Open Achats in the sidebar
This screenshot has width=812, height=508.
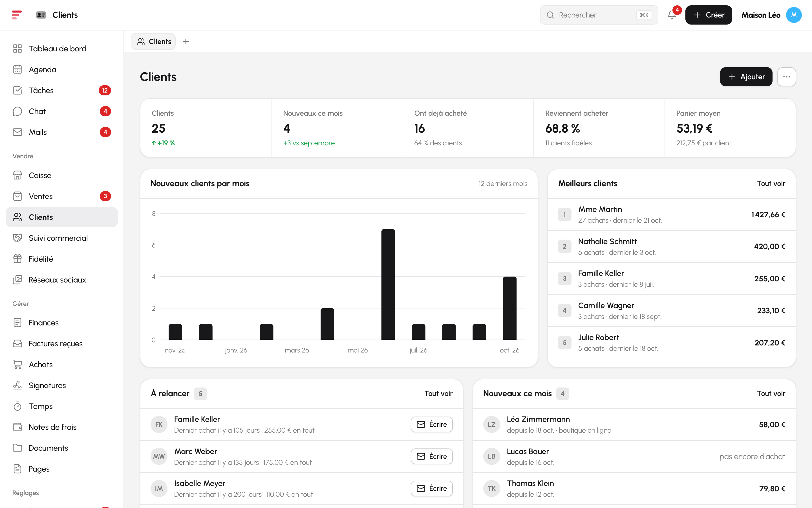tap(62, 364)
